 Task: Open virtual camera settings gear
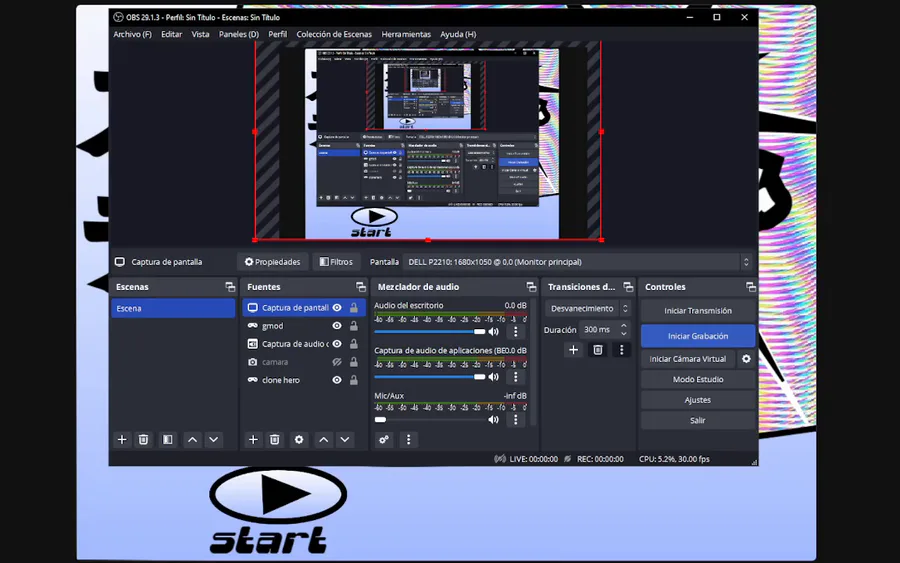[x=746, y=359]
